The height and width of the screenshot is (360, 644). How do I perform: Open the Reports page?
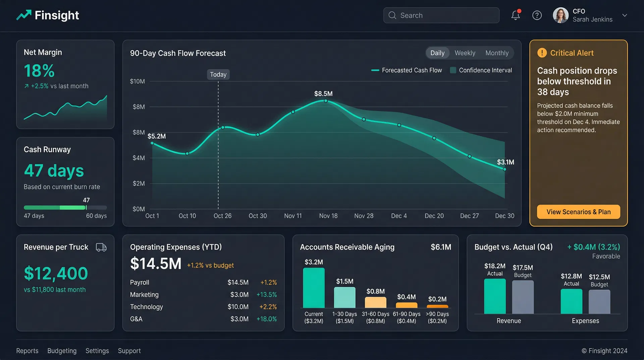(27, 351)
